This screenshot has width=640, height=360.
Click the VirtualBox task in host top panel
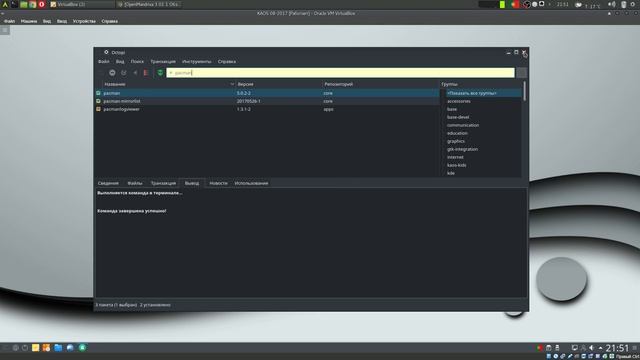(x=82, y=4)
